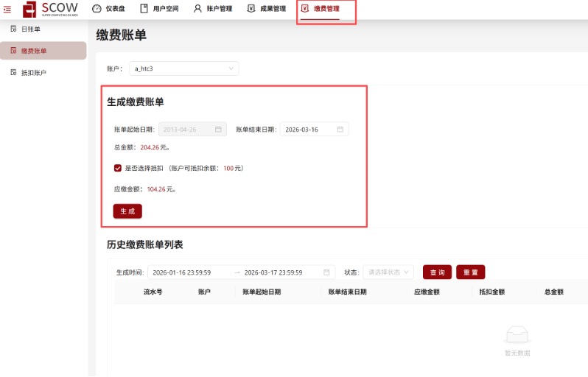
Task: Click the sidebar collapse hamburger icon
Action: [x=7, y=9]
